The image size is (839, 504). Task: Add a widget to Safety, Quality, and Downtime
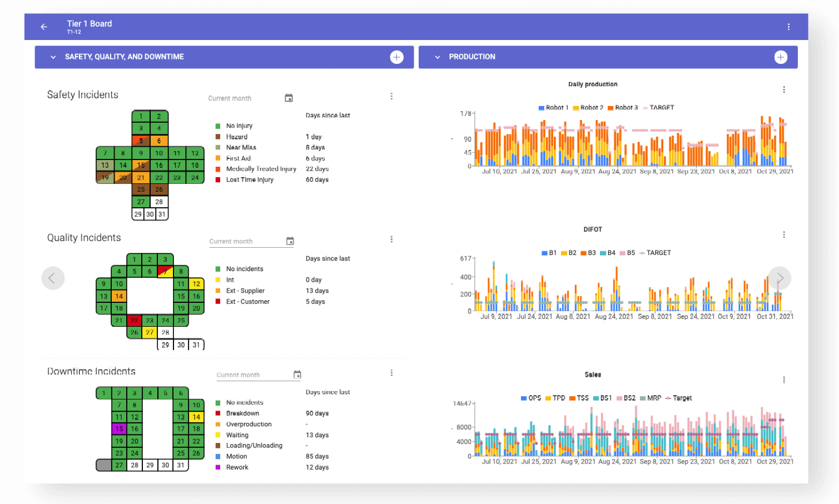pos(396,57)
